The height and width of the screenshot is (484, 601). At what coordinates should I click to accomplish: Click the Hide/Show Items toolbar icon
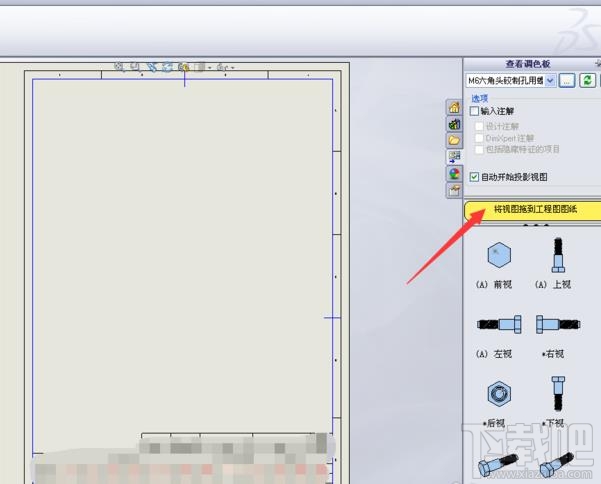point(222,67)
